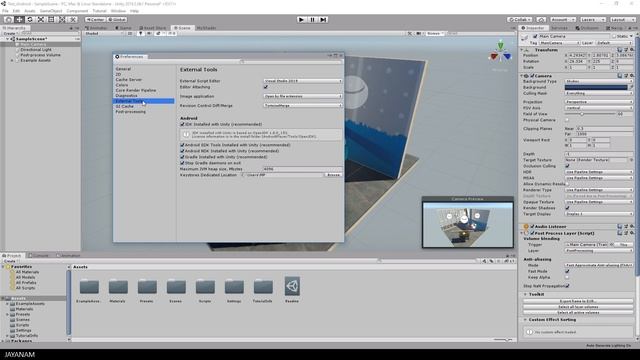Open the Account dropdown in toolbar
This screenshot has height=360, width=640.
[x=562, y=19]
